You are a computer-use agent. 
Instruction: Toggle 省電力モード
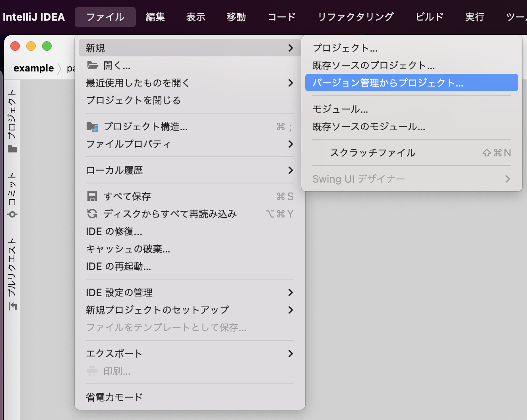point(190,397)
